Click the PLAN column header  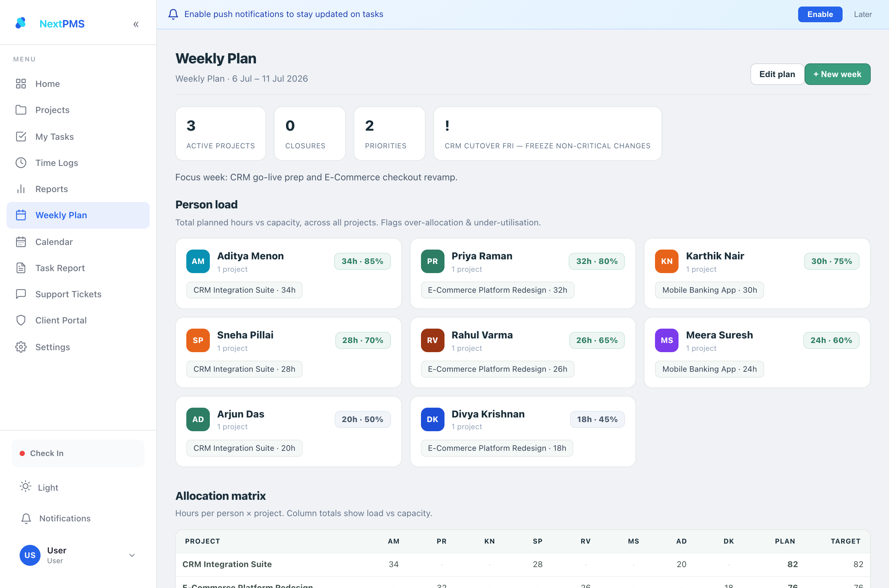pyautogui.click(x=785, y=541)
